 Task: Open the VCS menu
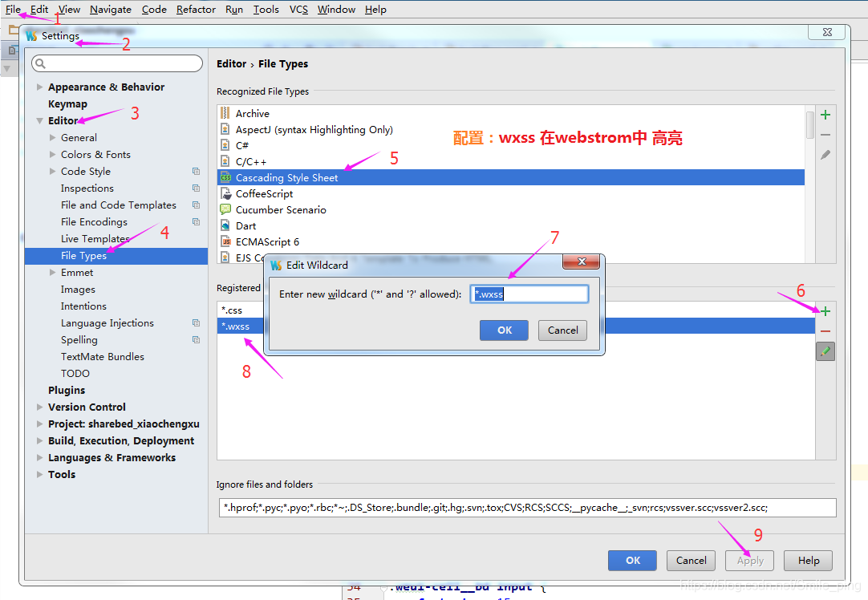298,10
